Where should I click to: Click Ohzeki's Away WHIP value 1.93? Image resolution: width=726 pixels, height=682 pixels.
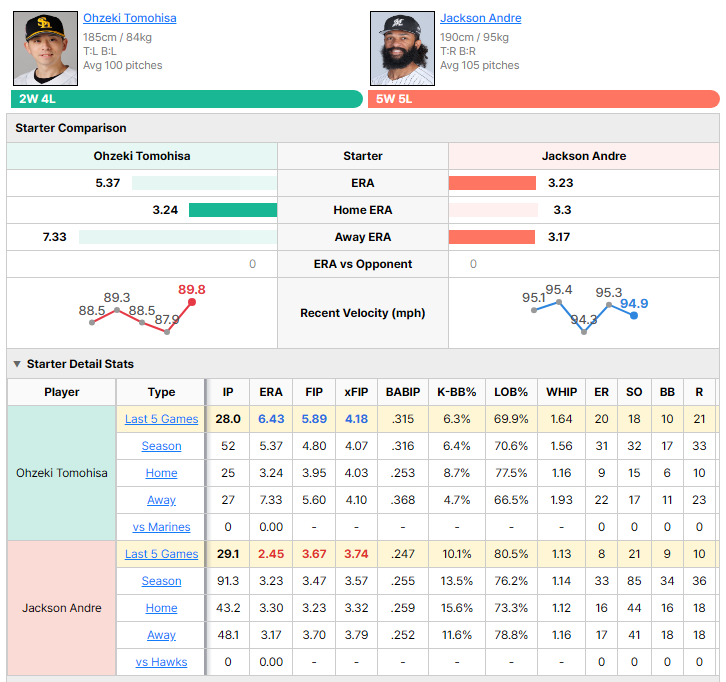pos(561,500)
